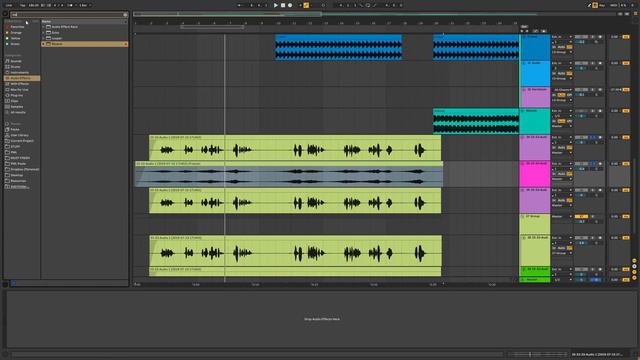Collapse the Reverb device folder
The image size is (640, 360).
tap(44, 44)
